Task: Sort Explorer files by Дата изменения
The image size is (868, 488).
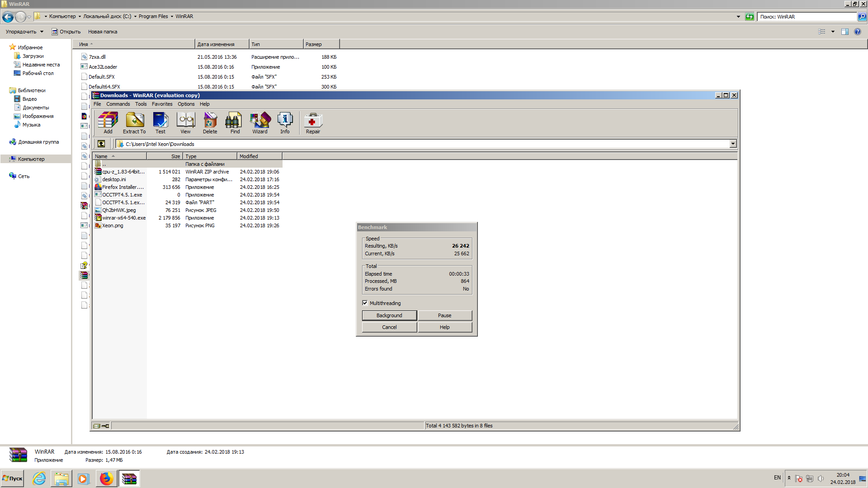Action: (222, 44)
